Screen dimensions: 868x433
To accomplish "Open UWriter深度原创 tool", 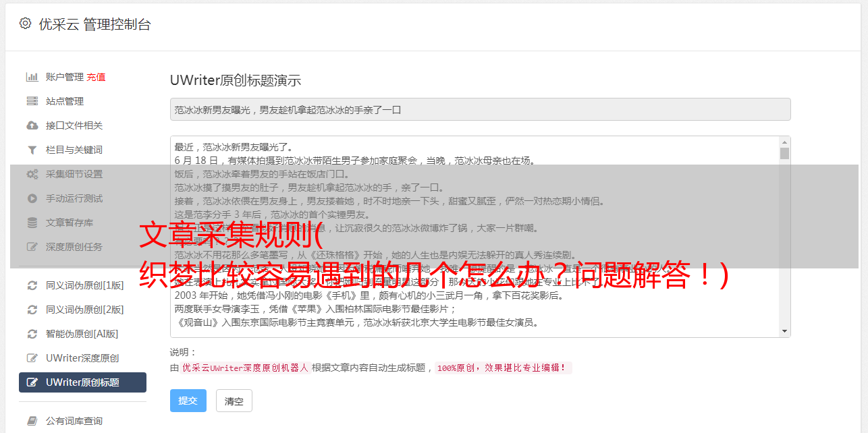I will [82, 358].
